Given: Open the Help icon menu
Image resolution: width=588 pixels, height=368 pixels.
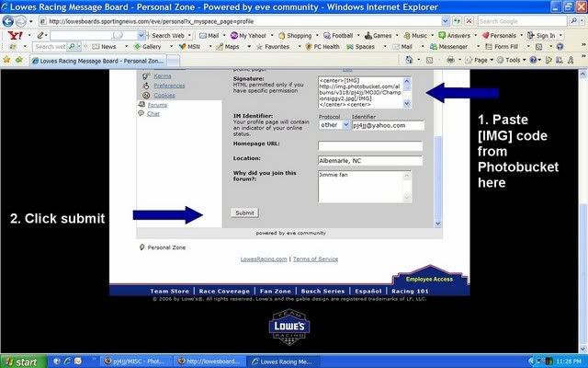Looking at the screenshot, I should point(533,60).
